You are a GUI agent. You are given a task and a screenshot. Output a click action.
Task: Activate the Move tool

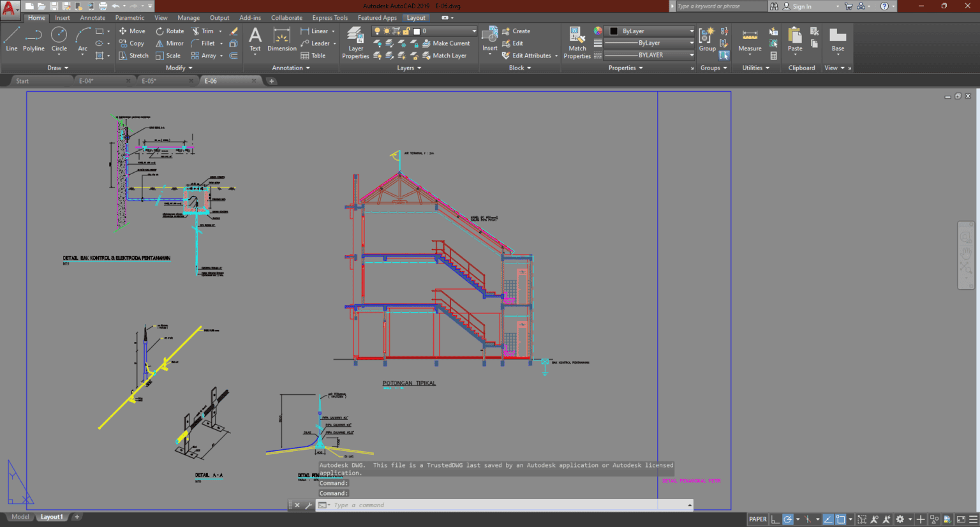point(132,31)
